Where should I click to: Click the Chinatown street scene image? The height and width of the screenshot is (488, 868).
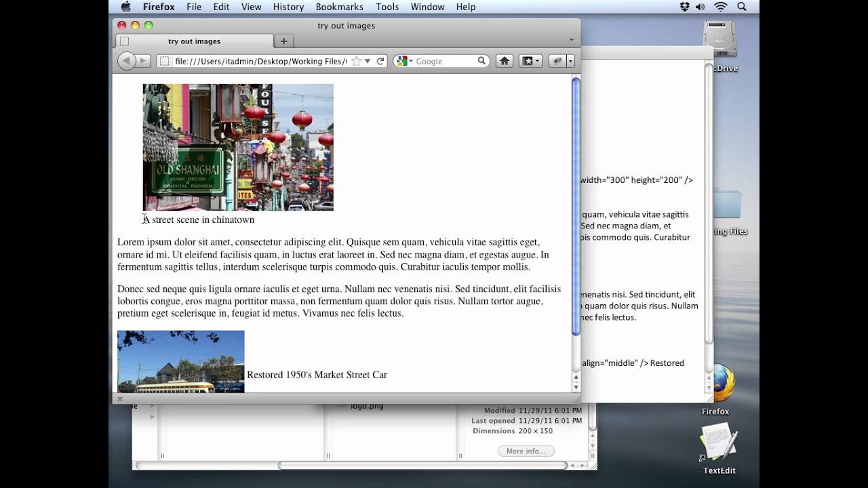(238, 147)
